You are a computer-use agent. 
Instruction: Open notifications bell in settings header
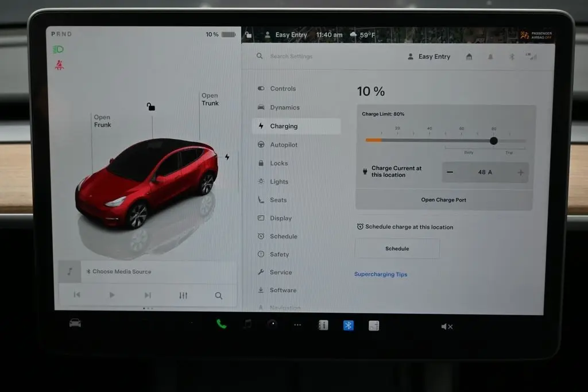coord(490,57)
